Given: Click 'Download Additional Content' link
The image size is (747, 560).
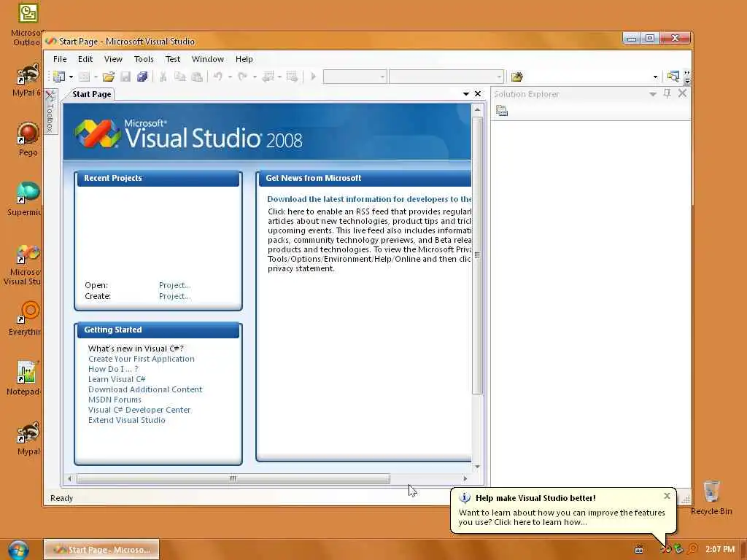Looking at the screenshot, I should point(145,389).
